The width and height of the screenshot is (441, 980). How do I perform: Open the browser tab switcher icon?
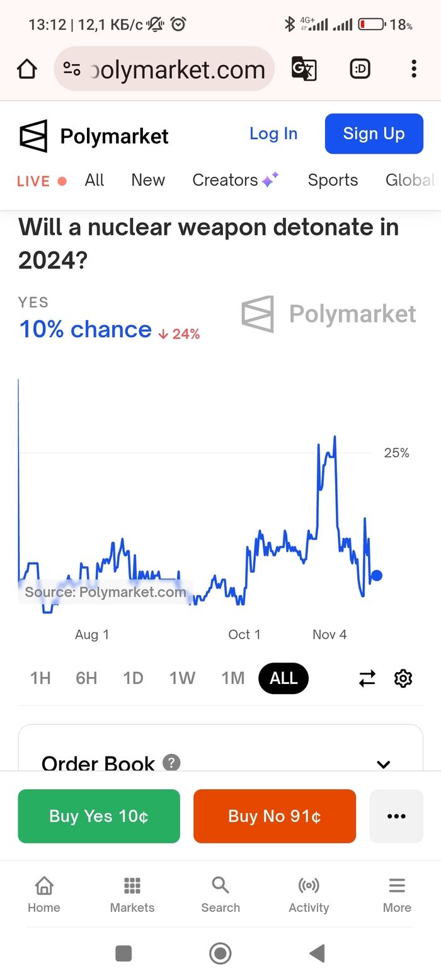pyautogui.click(x=360, y=69)
